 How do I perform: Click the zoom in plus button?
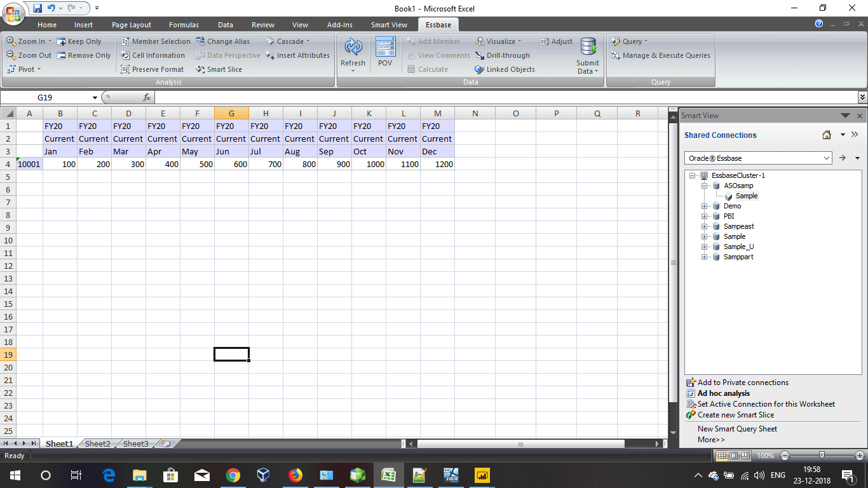(x=860, y=456)
